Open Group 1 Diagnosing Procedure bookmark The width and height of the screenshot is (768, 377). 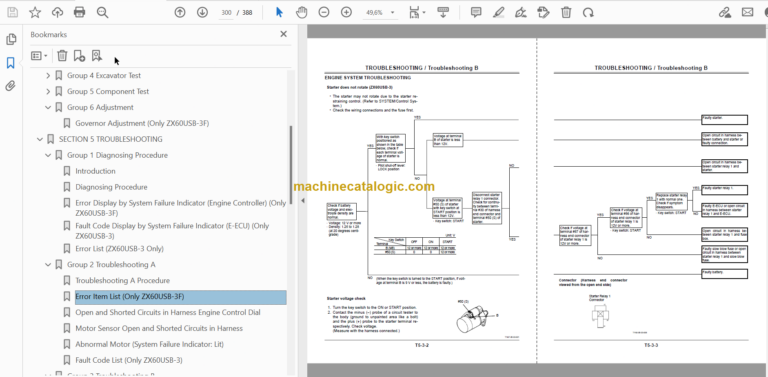pos(117,155)
